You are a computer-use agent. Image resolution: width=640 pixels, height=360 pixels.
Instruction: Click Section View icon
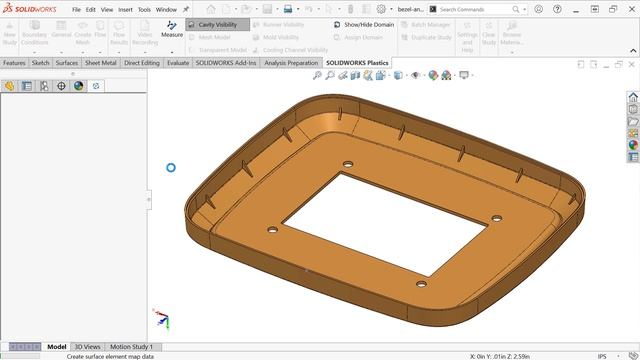click(355, 75)
